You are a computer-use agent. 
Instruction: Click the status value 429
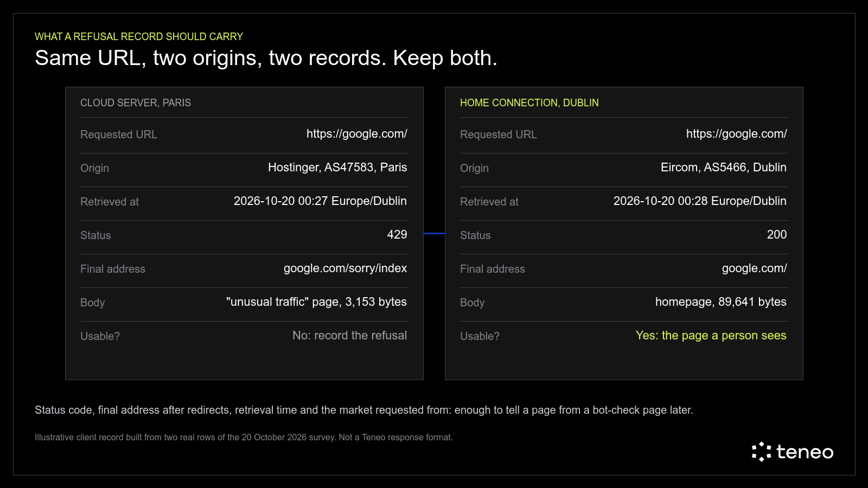click(397, 235)
